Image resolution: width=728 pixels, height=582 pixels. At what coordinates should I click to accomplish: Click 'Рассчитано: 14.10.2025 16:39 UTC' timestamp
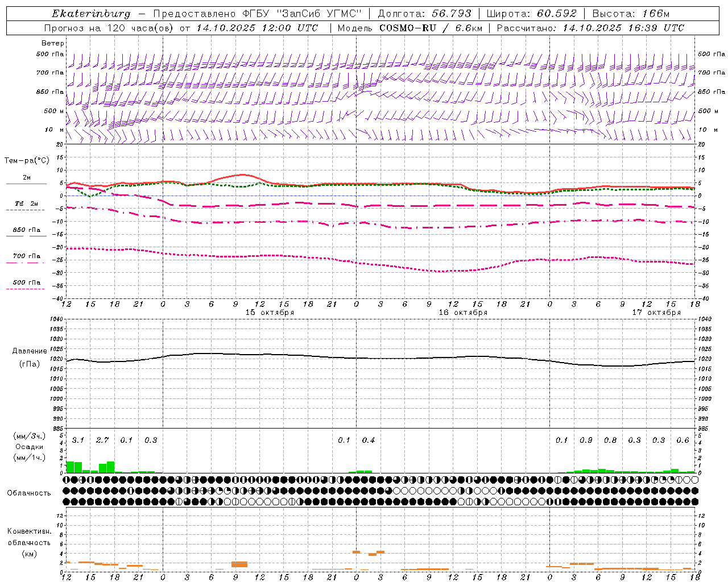tap(590, 28)
